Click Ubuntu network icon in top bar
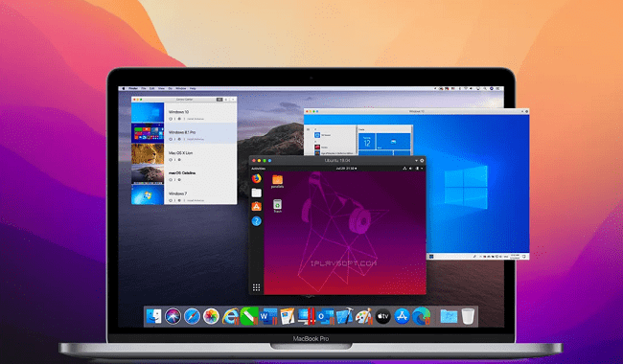This screenshot has height=364, width=623. pos(404,169)
